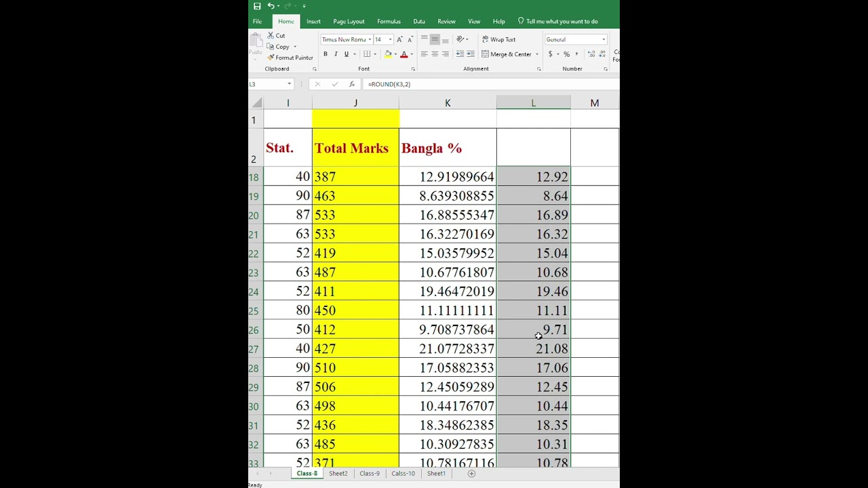Apply the red Font Color
Image resolution: width=868 pixels, height=488 pixels.
(x=404, y=54)
